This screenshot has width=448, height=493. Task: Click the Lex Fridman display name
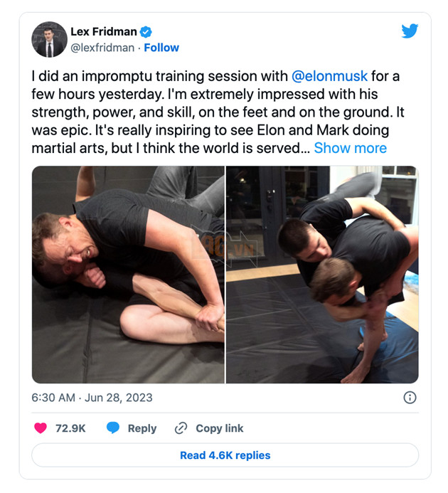(x=104, y=32)
